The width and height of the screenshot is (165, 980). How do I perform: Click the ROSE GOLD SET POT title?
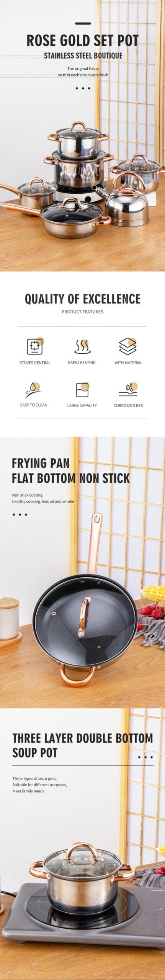point(82,40)
